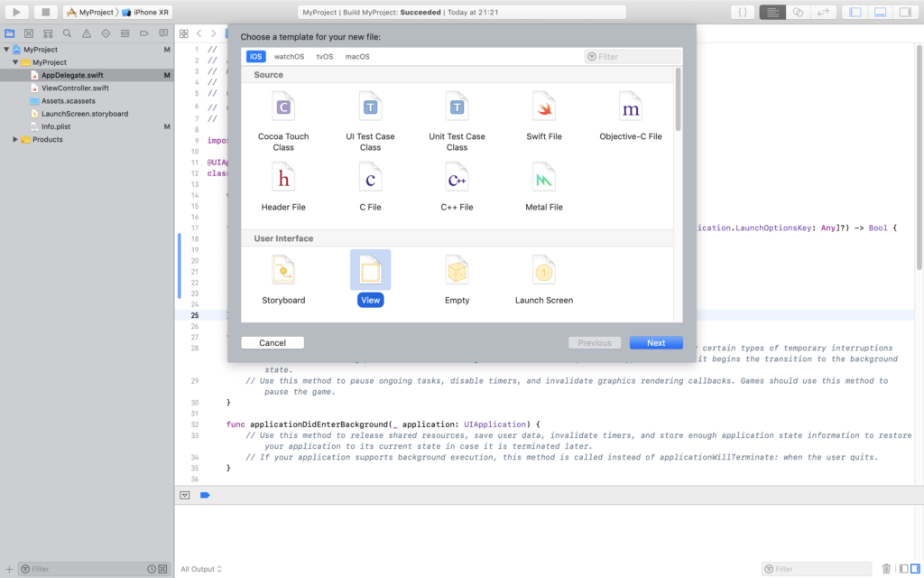The width and height of the screenshot is (924, 578).
Task: Open LaunchScreen.storyboard in the navigator
Action: [x=87, y=114]
